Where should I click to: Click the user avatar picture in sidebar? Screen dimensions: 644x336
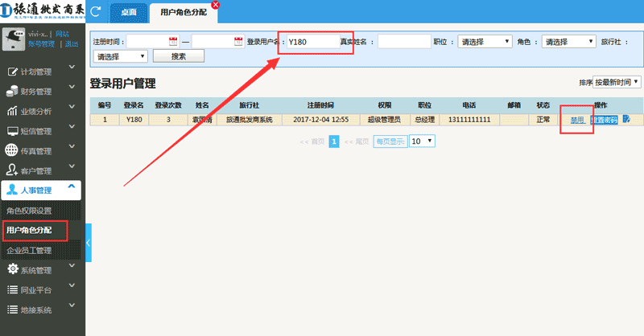pyautogui.click(x=14, y=40)
